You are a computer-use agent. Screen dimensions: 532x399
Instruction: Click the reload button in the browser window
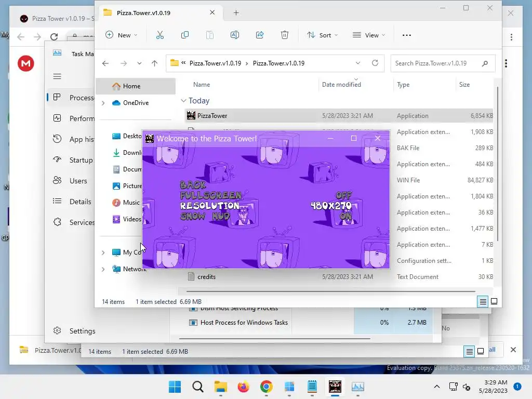tap(54, 37)
